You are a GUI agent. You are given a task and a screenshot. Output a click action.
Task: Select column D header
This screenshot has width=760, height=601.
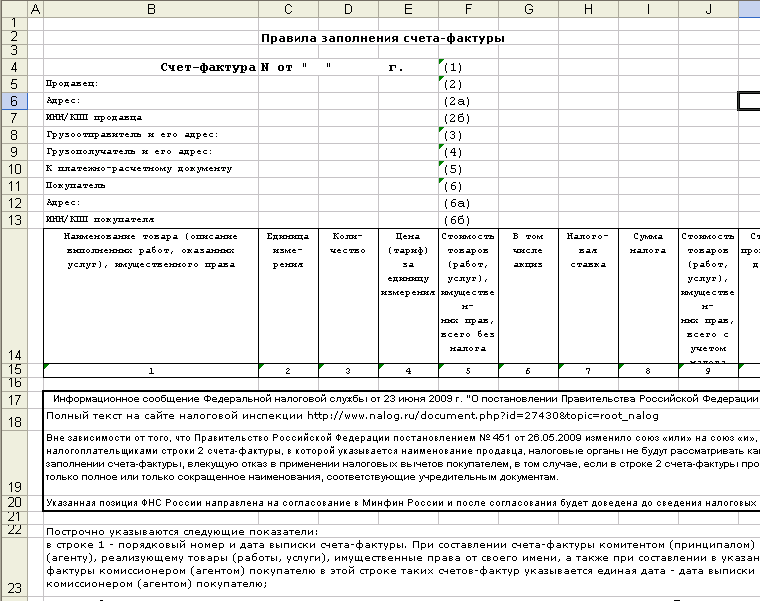coord(348,9)
